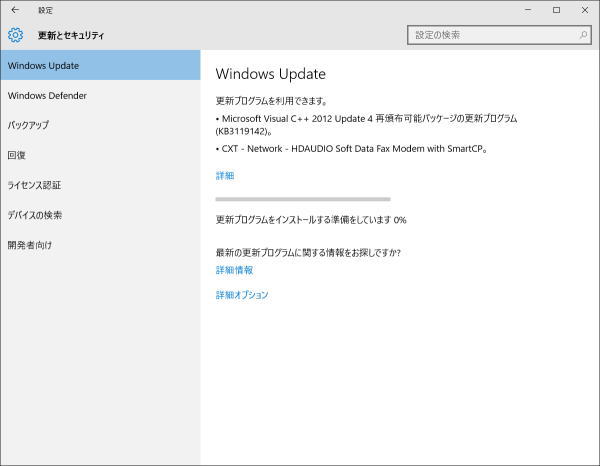Click the 最新の更新プログラムに関する情報 question text
The image size is (600, 466).
(308, 253)
